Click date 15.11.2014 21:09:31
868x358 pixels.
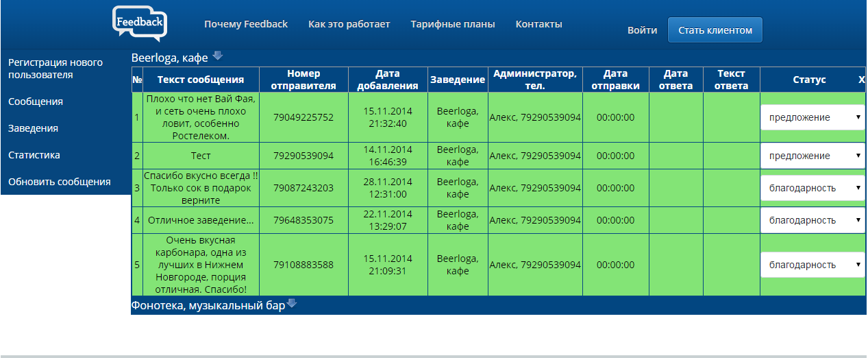pyautogui.click(x=388, y=265)
